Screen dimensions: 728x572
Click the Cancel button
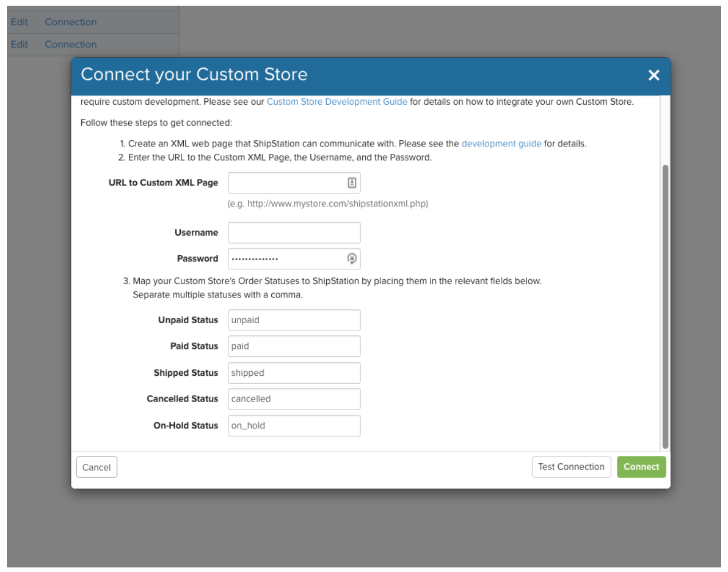coord(97,467)
